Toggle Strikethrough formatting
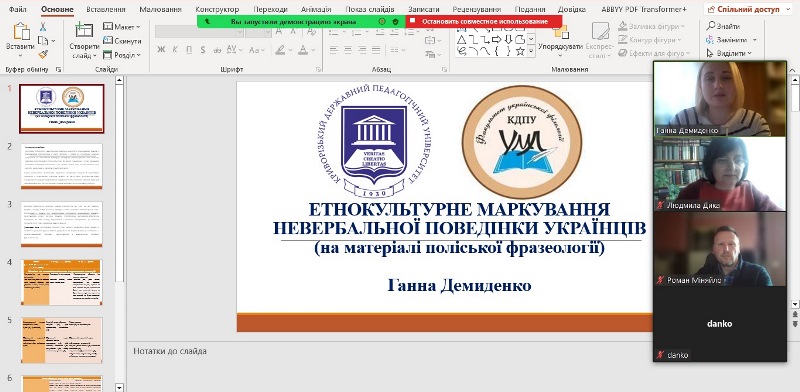 (217, 50)
